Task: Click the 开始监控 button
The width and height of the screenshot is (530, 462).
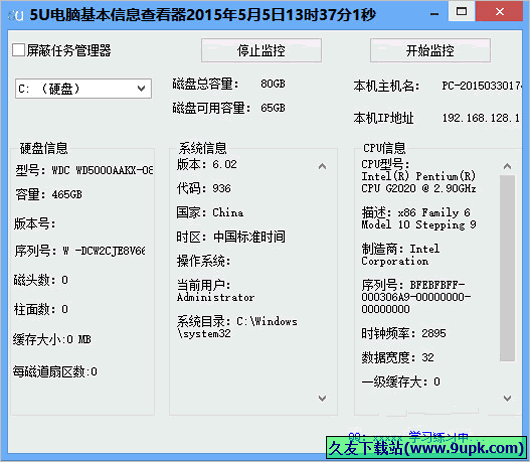Action: click(430, 50)
